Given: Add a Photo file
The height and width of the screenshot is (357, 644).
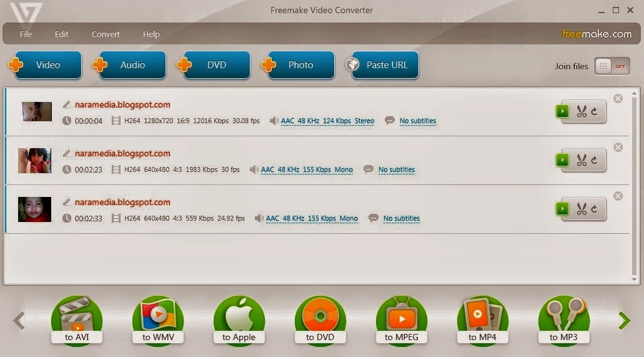Looking at the screenshot, I should pyautogui.click(x=298, y=65).
